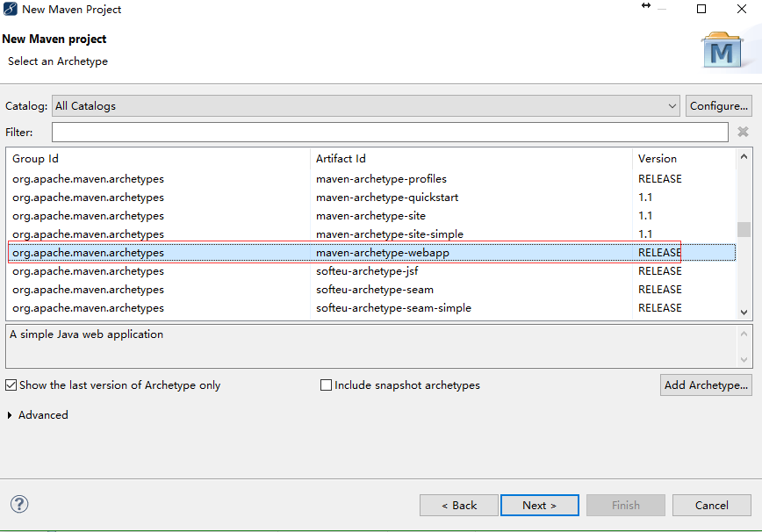Select the softeu-archetype-seam row
Viewport: 762px width, 532px height.
coord(371,290)
